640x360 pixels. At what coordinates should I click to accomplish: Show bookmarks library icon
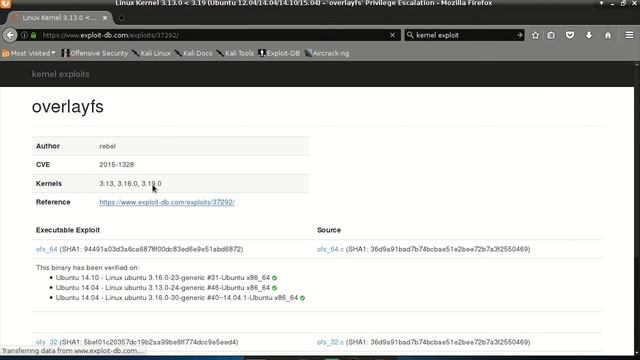(551, 36)
